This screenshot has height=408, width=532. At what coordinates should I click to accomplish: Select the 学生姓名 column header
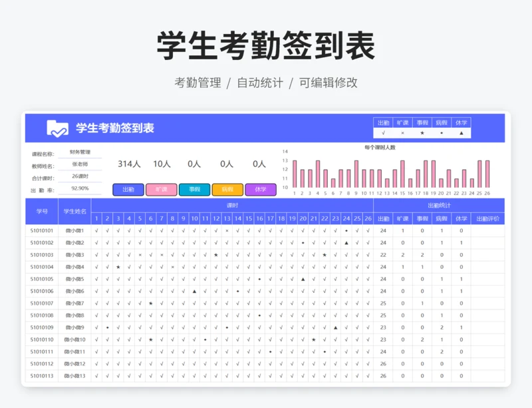coord(74,211)
